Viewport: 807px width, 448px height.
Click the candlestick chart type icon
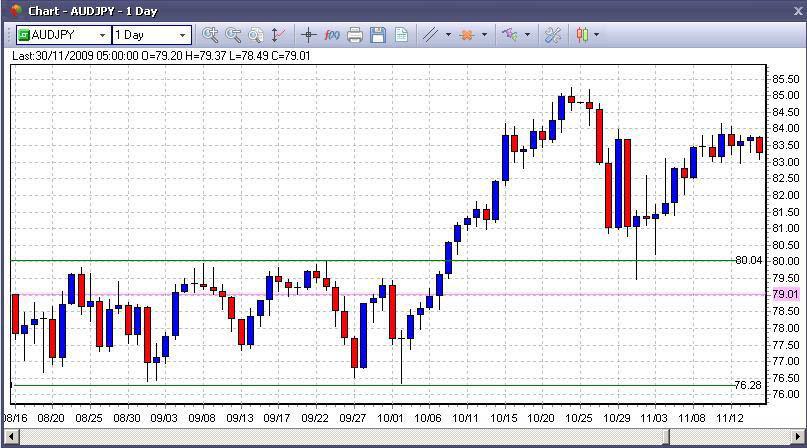(x=582, y=35)
